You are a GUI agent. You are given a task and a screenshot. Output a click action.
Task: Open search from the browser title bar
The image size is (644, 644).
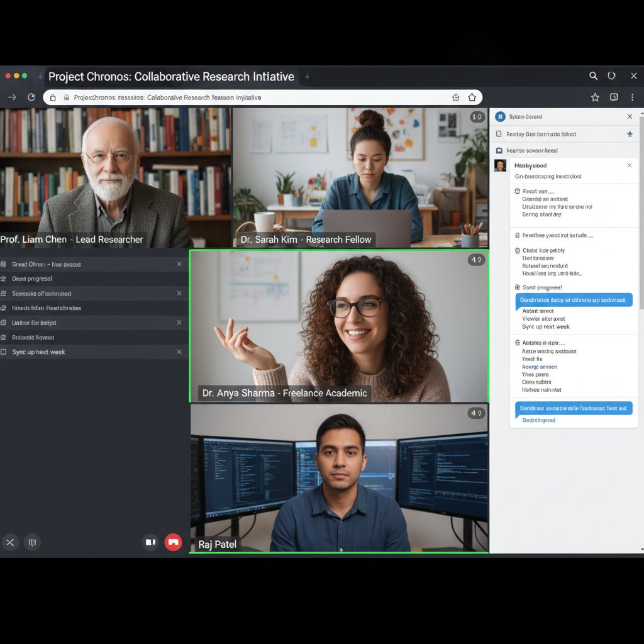click(x=593, y=75)
